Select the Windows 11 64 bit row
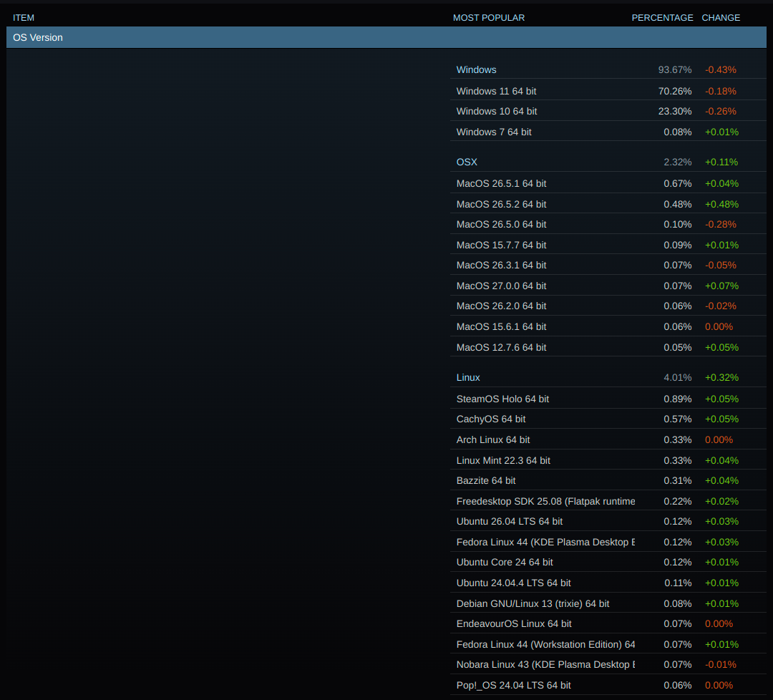This screenshot has width=773, height=700. coord(608,91)
